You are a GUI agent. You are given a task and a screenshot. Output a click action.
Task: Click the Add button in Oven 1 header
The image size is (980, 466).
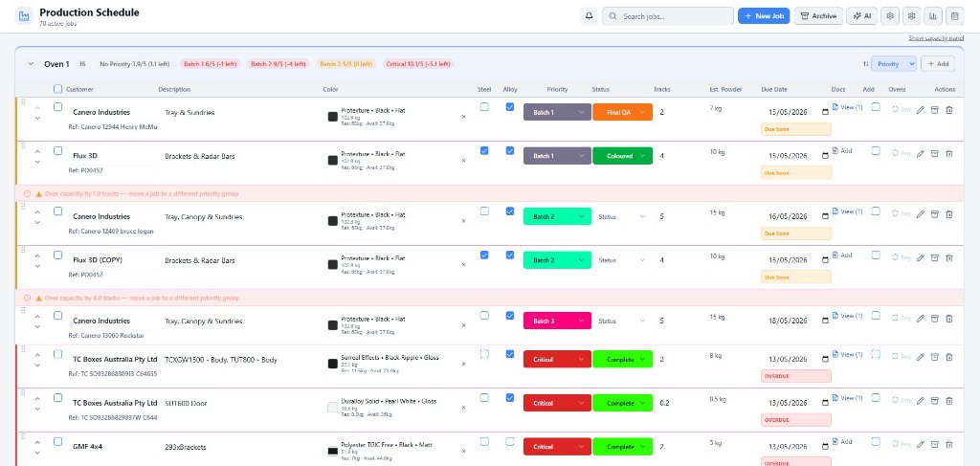pyautogui.click(x=938, y=64)
